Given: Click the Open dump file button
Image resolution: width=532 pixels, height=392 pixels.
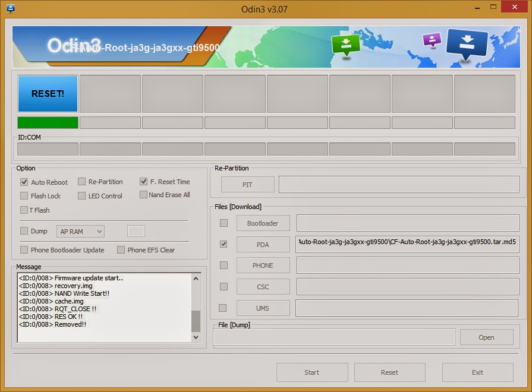Looking at the screenshot, I should point(487,337).
